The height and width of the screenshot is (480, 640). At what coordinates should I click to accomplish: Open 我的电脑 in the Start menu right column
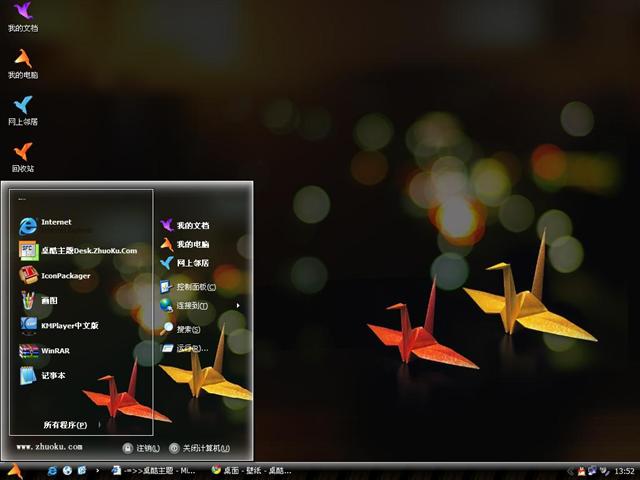pyautogui.click(x=185, y=244)
